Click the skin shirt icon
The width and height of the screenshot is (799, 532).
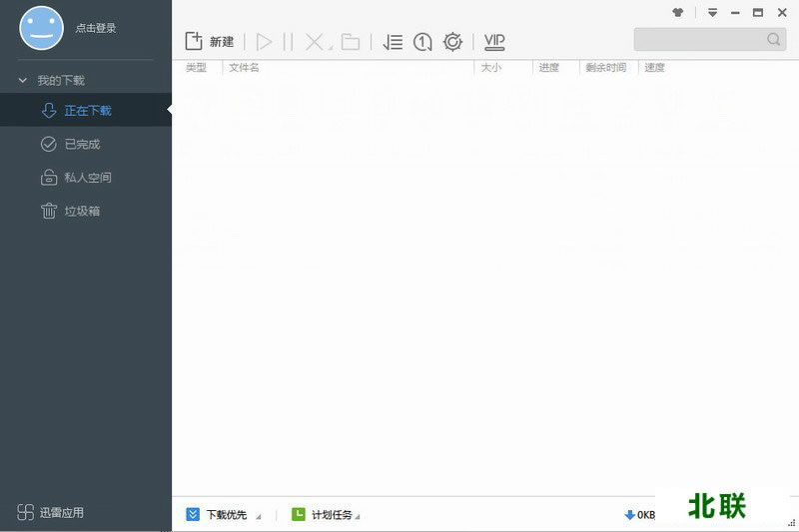coord(678,13)
